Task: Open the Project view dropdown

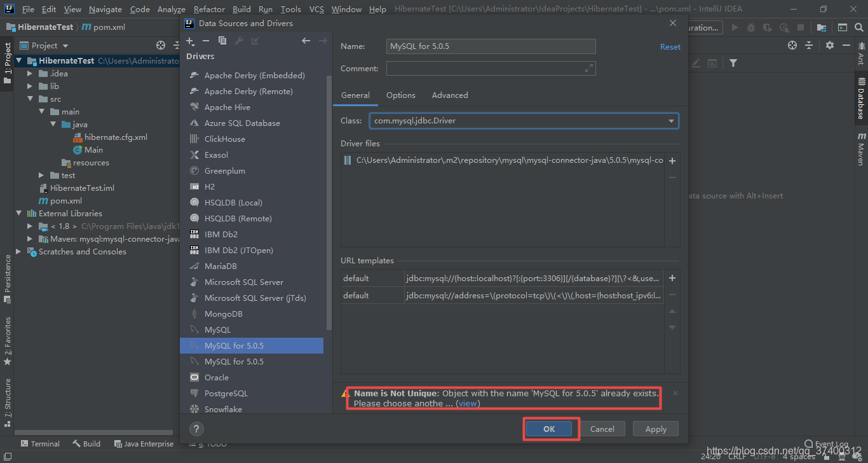Action: pyautogui.click(x=65, y=46)
